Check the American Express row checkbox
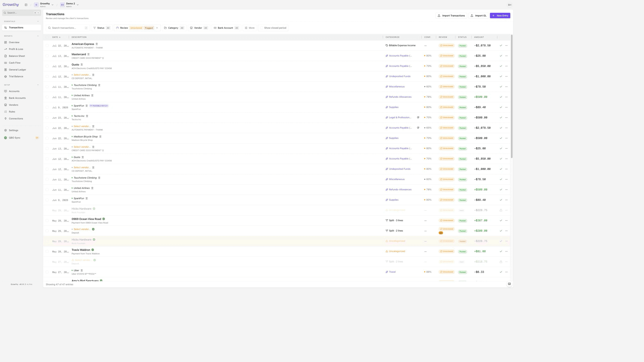The image size is (644, 362). click(47, 46)
